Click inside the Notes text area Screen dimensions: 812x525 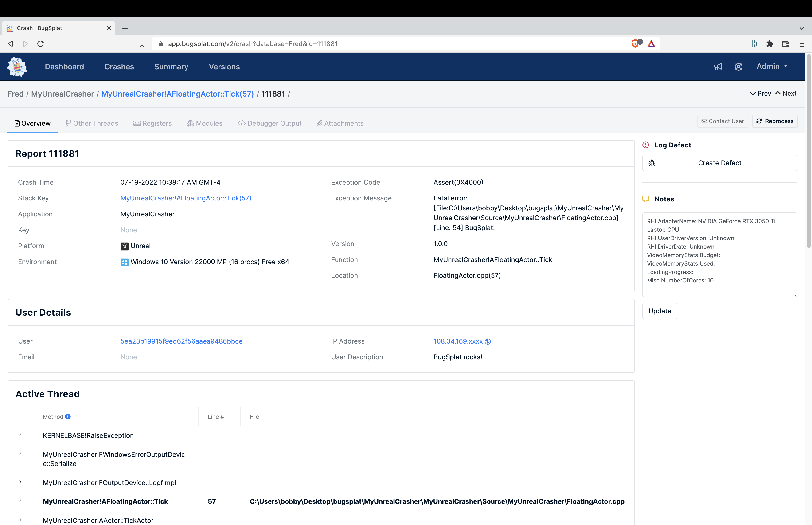tap(719, 255)
